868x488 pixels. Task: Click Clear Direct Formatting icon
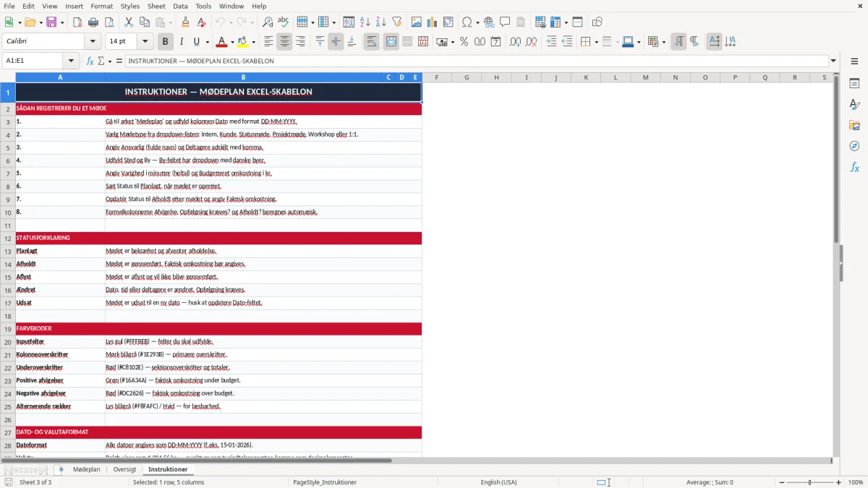201,22
